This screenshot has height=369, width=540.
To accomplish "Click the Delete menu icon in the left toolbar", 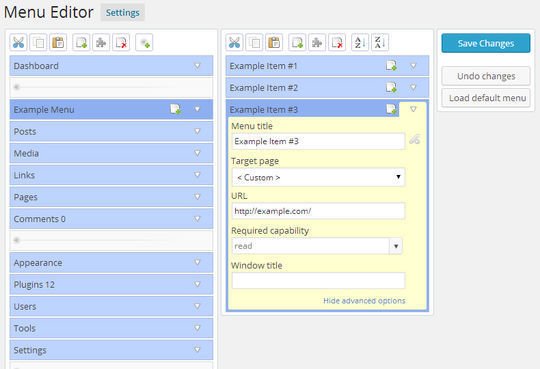I will coord(121,43).
